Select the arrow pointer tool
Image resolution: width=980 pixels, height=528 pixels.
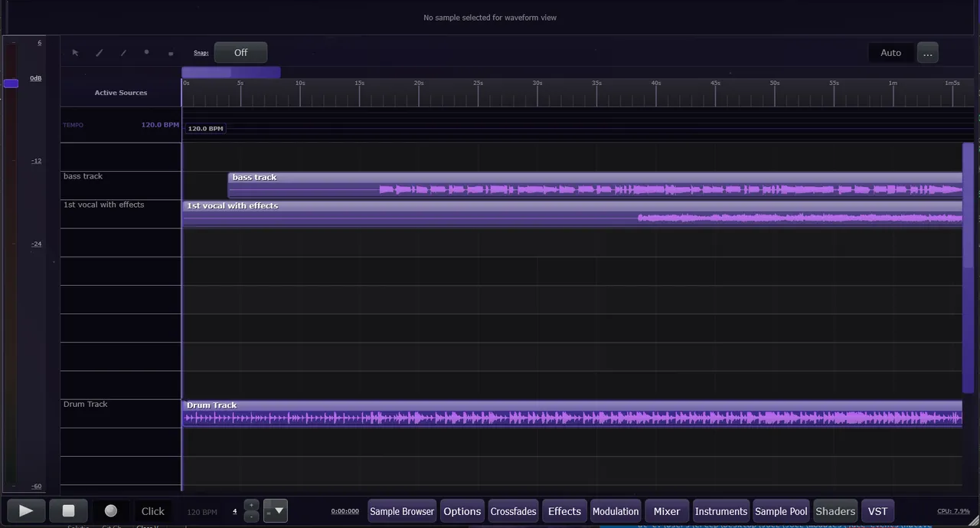point(75,53)
